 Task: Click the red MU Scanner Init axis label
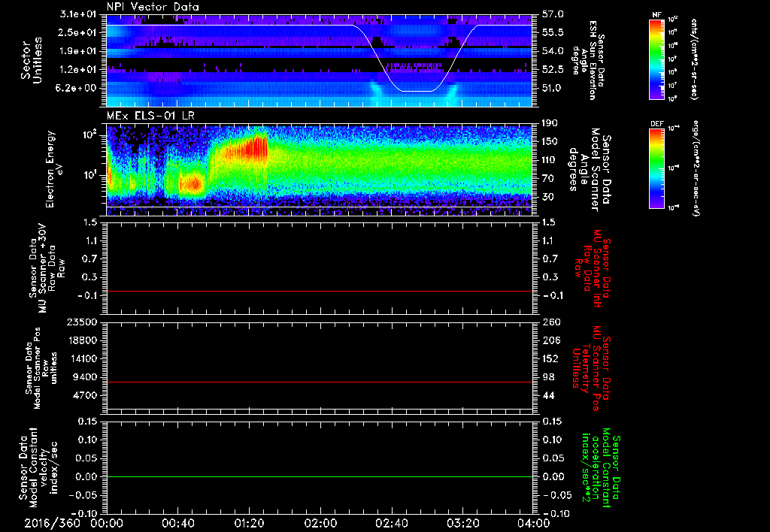click(x=593, y=268)
